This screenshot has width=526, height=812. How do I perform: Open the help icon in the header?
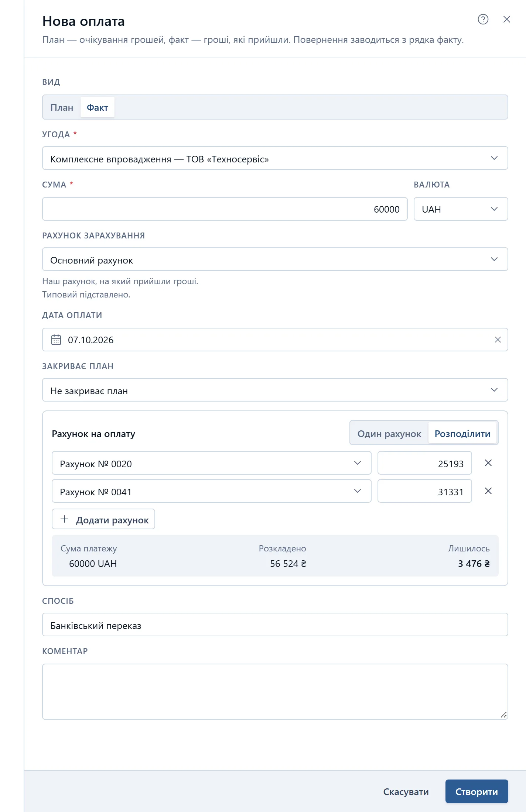(483, 19)
